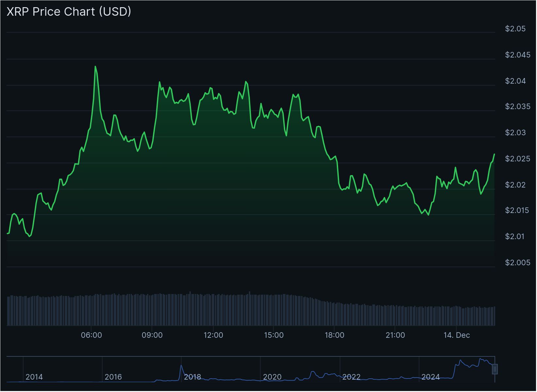The height and width of the screenshot is (392, 537).
Task: Select the 2020 label in the navigator
Action: point(272,377)
